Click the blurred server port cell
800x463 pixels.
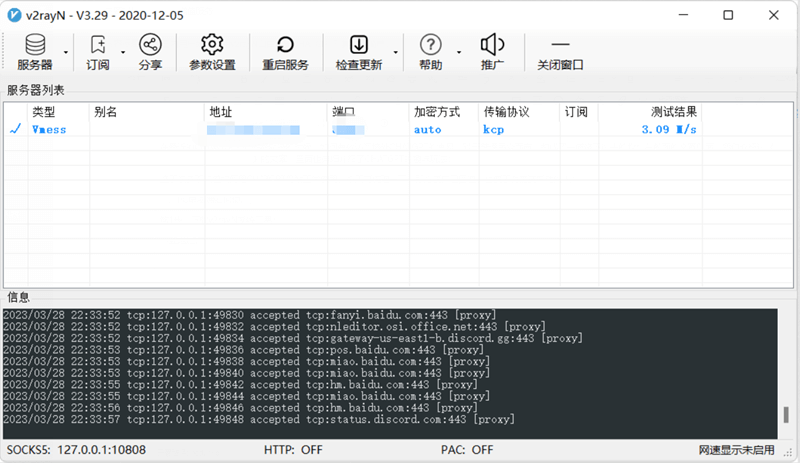coord(348,130)
